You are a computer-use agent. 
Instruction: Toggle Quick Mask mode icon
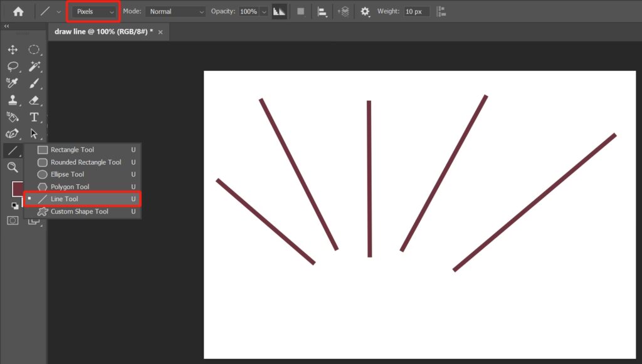13,220
